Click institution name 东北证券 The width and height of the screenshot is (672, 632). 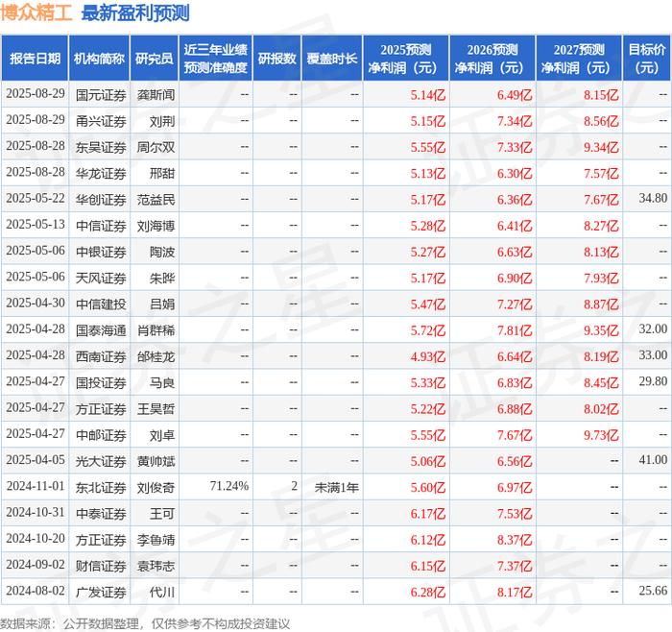coord(101,487)
